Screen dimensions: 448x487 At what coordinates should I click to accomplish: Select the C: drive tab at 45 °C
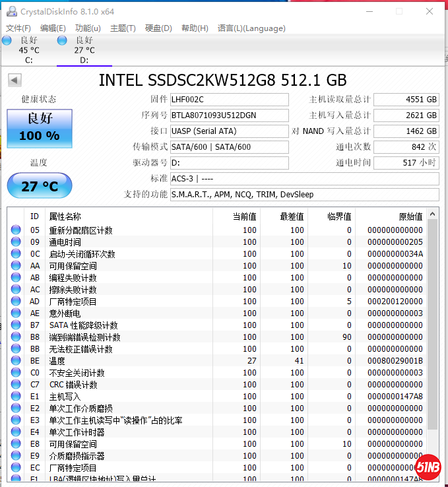[x=28, y=49]
